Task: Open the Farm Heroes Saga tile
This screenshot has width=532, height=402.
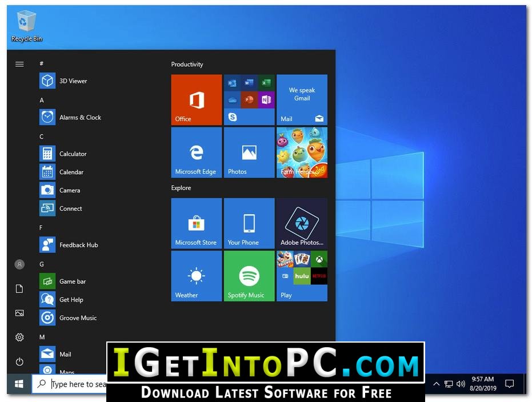Action: 302,152
